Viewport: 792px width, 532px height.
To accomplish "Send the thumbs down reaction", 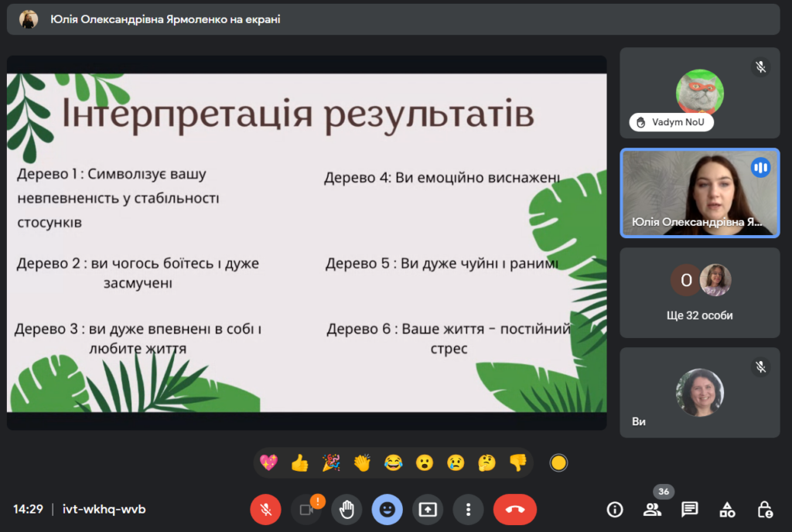I will point(517,462).
